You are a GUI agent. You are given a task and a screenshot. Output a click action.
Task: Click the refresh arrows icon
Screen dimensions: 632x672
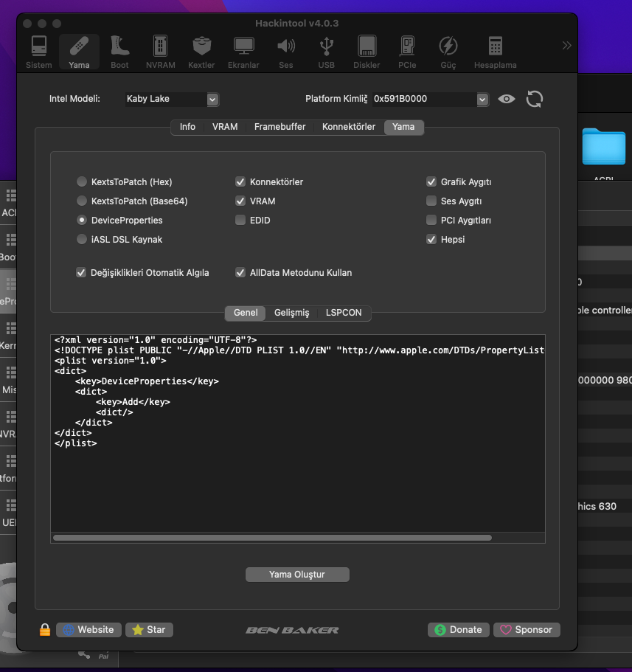click(534, 99)
